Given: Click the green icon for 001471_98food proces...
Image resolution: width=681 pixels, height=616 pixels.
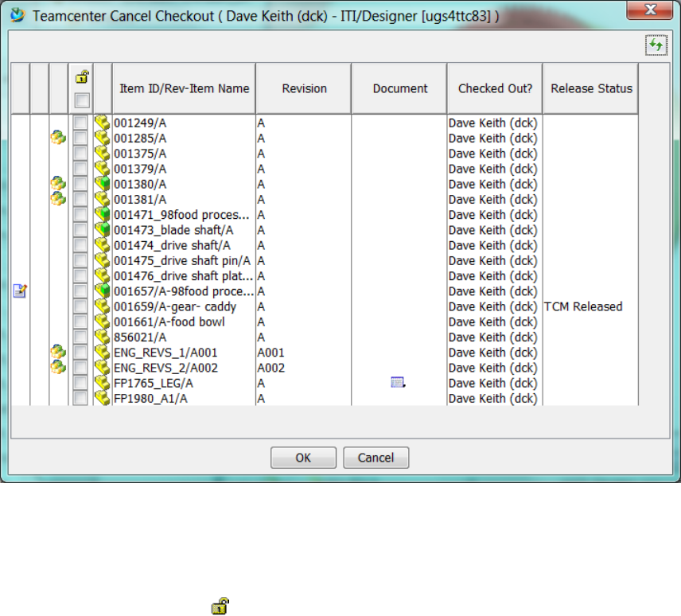Looking at the screenshot, I should [x=102, y=215].
